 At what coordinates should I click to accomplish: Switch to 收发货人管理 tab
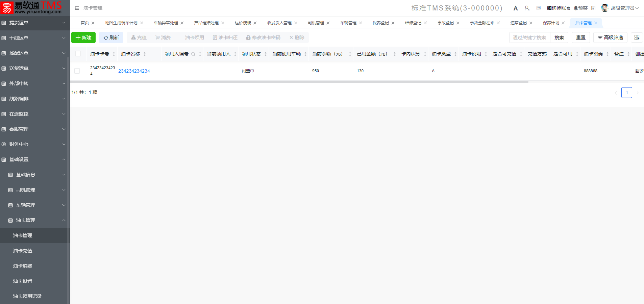tap(279, 23)
